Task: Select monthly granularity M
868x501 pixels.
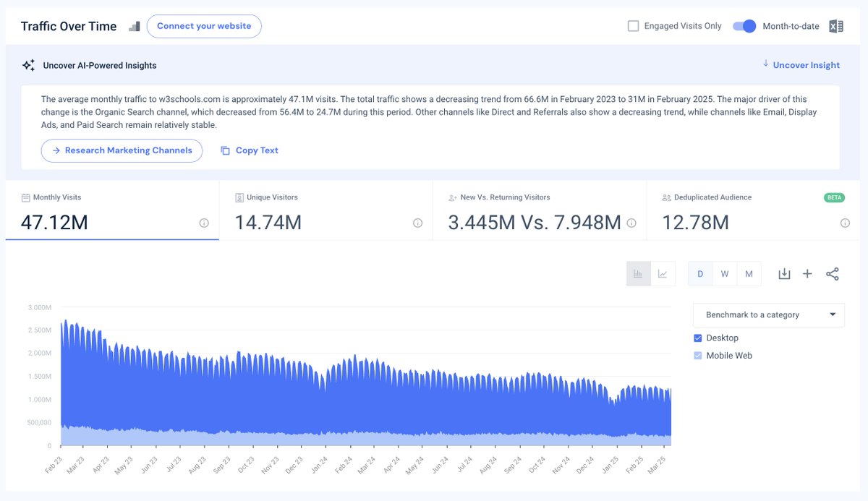Action: (x=749, y=274)
